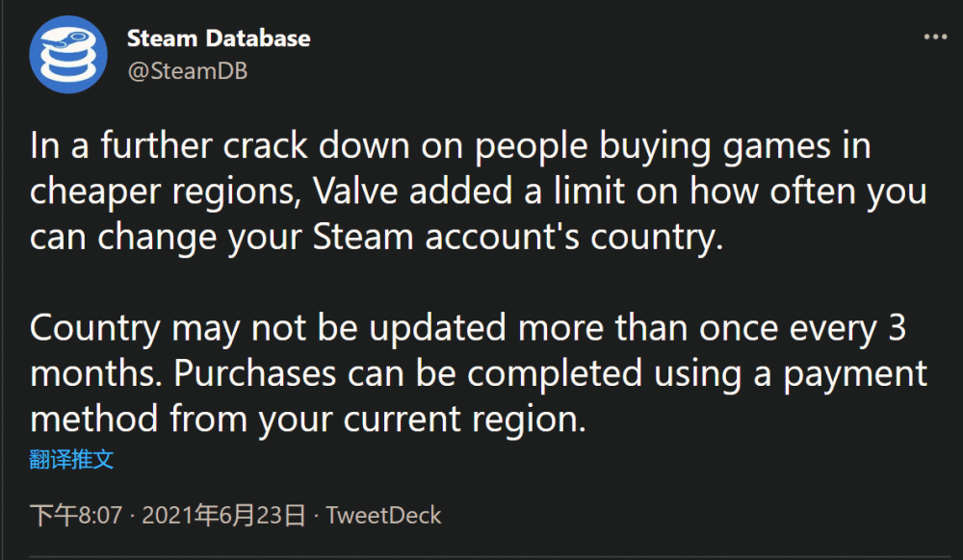Click the word "Valve" in the tweet

(348, 191)
